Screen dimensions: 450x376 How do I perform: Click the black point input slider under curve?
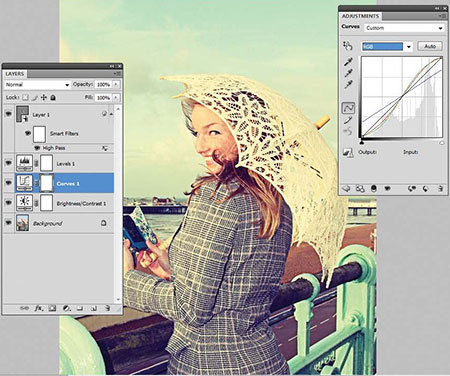pos(362,143)
